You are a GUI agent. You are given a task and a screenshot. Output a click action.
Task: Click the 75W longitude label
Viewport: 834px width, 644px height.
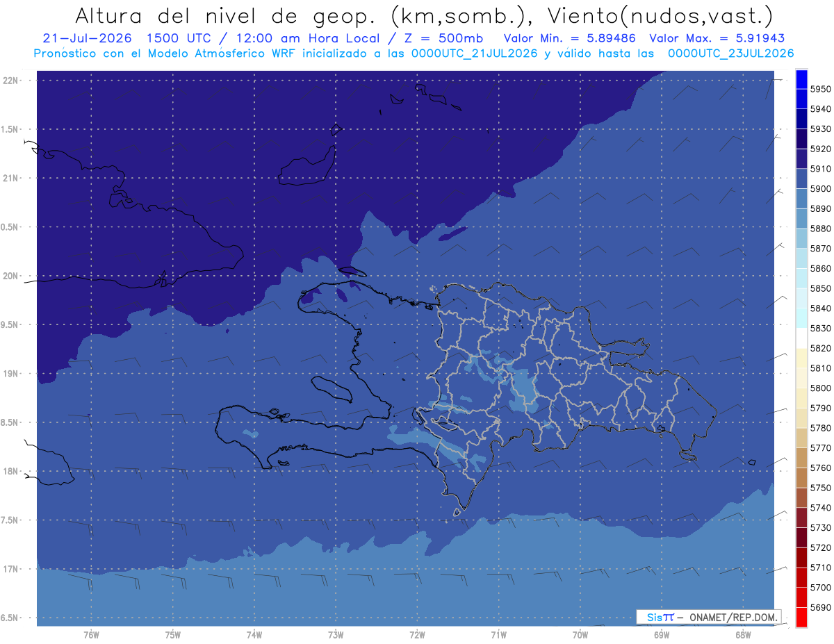[173, 635]
